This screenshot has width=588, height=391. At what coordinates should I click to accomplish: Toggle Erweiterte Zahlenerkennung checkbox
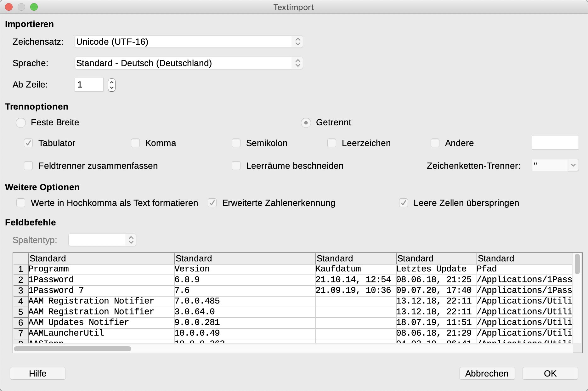212,203
